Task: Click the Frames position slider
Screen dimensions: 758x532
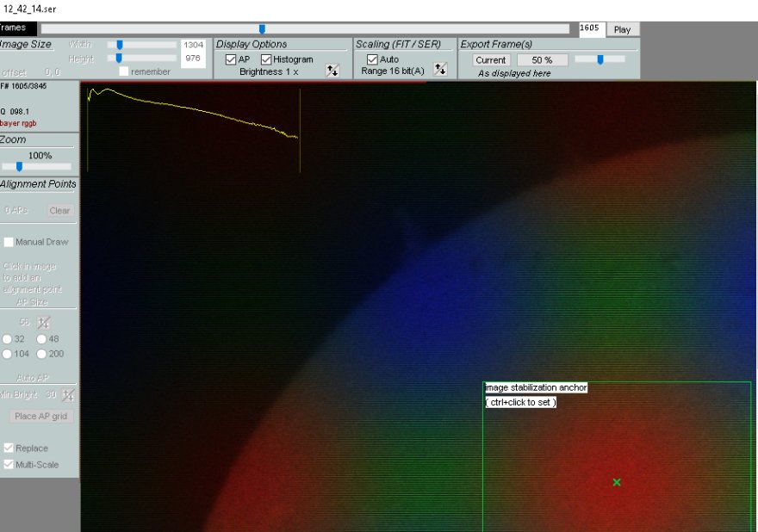Action: coord(262,29)
